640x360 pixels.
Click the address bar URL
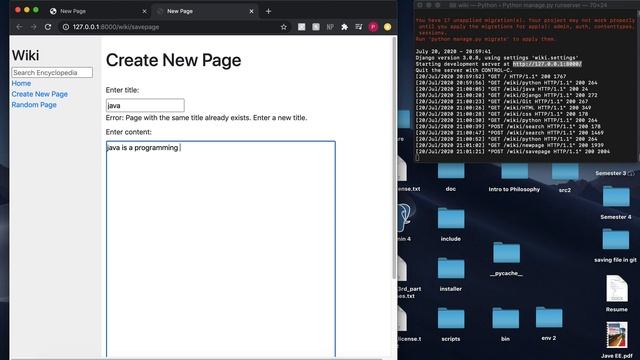tap(116, 27)
